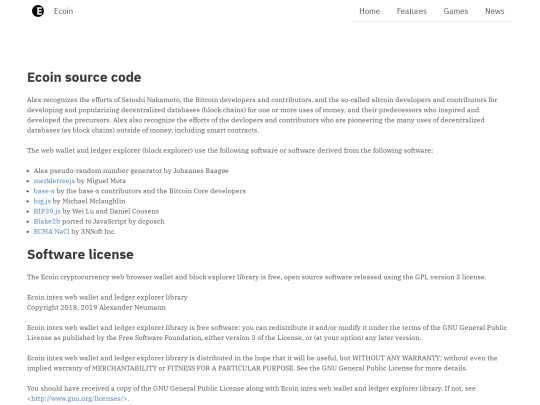Click the 'by Miguel Mota' text
This screenshot has width=540, height=405.
(x=101, y=181)
